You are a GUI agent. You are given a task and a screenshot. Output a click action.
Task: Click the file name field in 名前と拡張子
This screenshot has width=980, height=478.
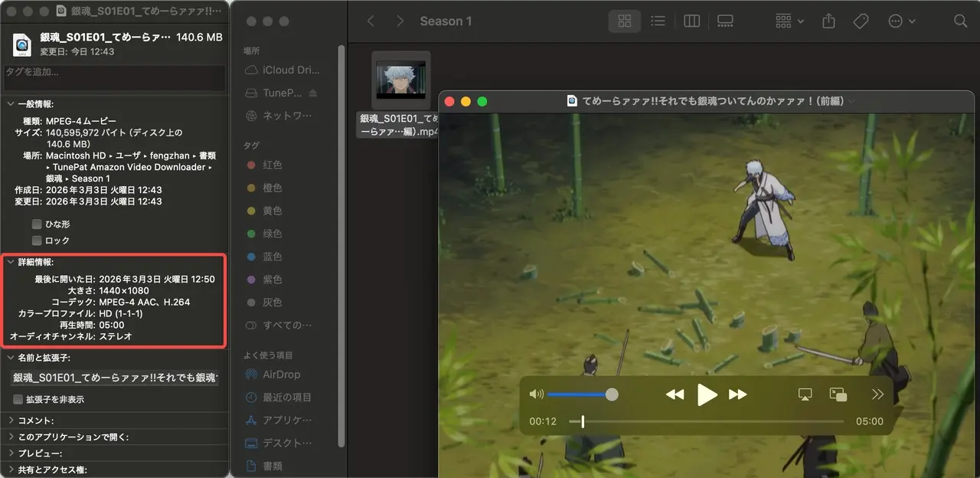point(115,378)
